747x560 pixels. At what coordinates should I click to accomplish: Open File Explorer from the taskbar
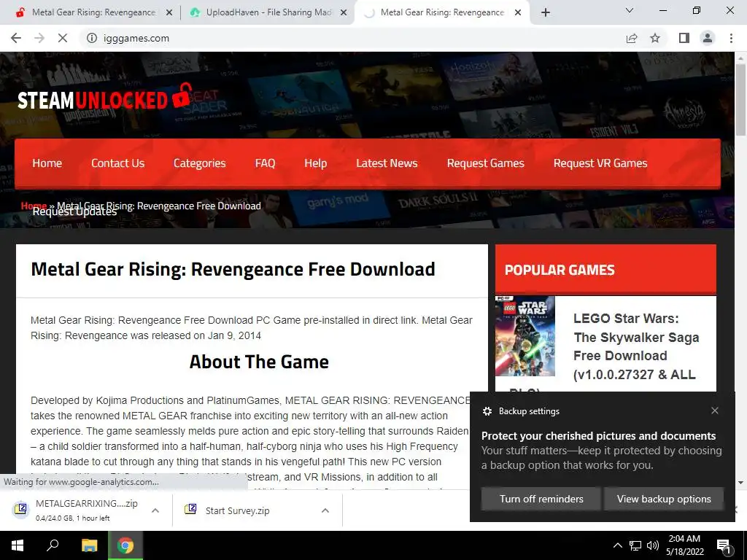coord(89,545)
